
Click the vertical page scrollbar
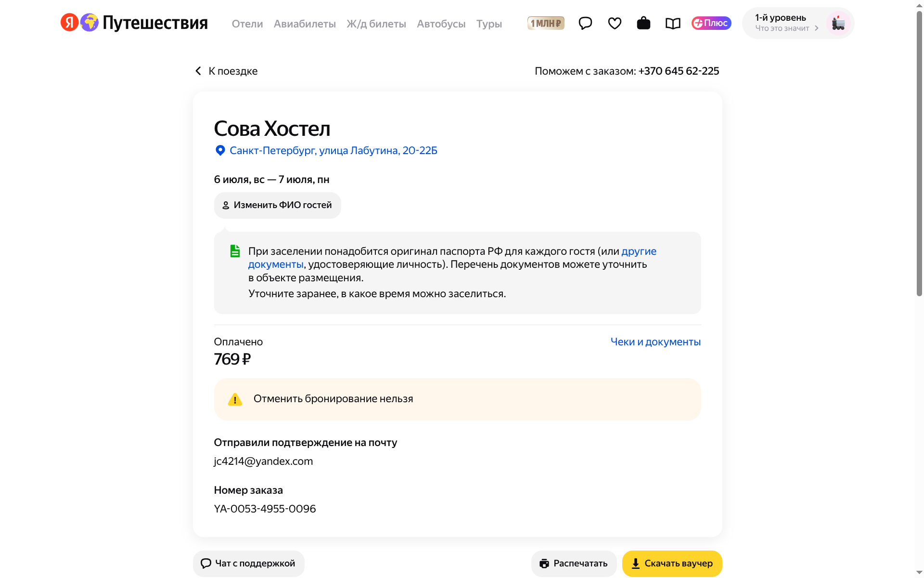pos(919,154)
